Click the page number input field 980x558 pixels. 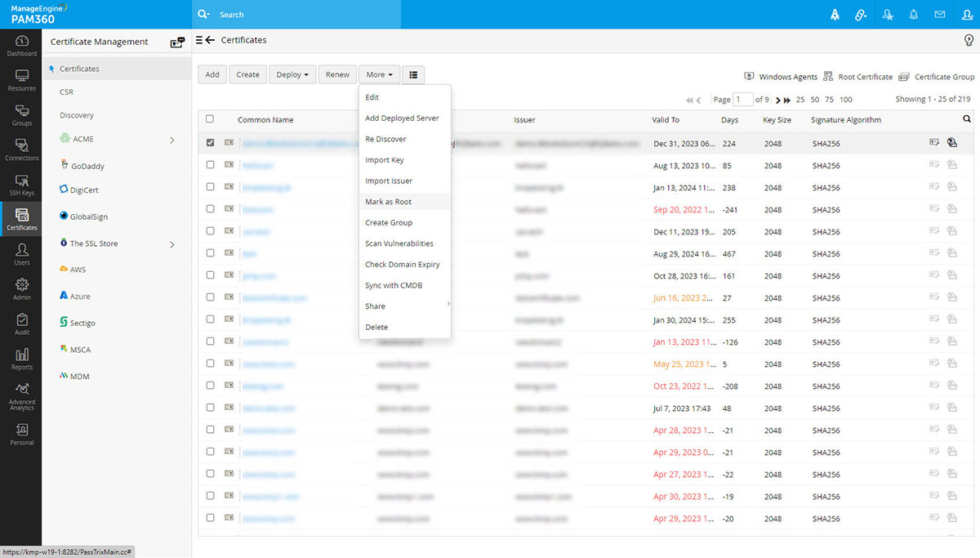click(x=742, y=100)
